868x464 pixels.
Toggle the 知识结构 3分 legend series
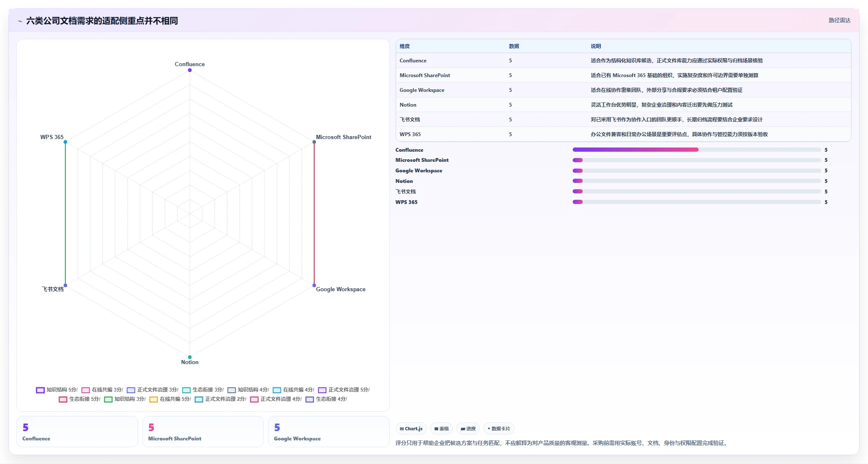[125, 399]
